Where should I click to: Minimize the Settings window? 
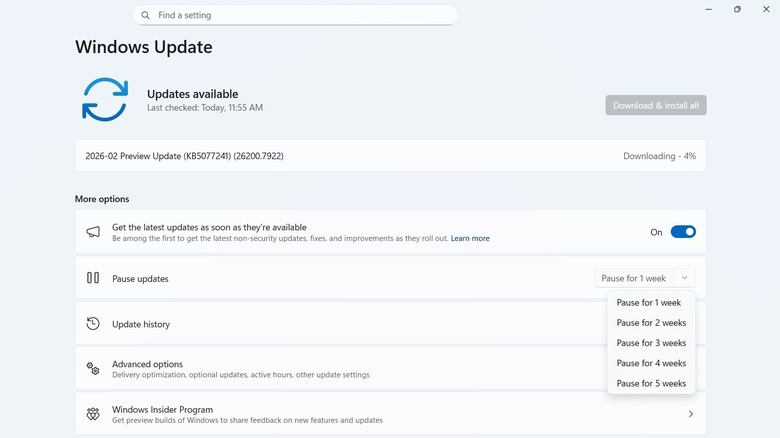708,9
